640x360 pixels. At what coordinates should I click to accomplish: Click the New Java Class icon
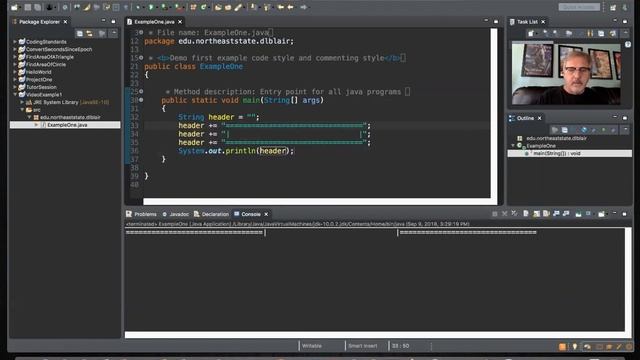(203, 7)
